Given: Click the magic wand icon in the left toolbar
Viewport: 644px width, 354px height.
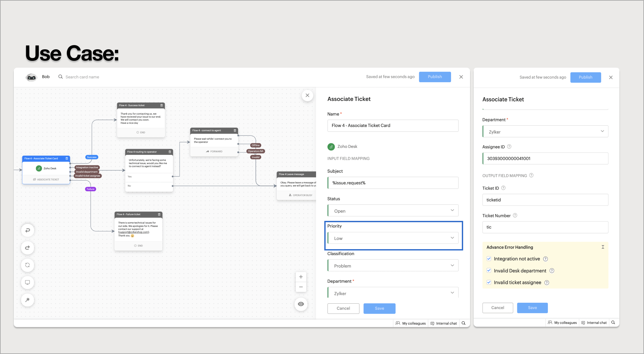Looking at the screenshot, I should point(28,300).
